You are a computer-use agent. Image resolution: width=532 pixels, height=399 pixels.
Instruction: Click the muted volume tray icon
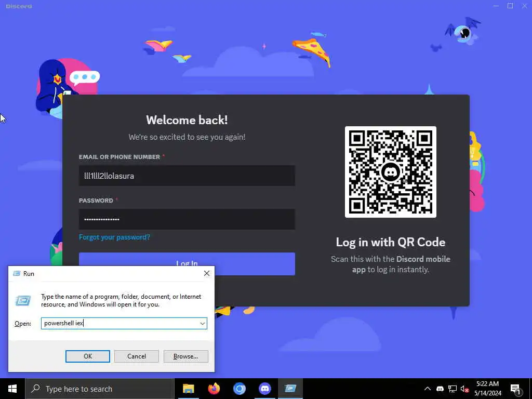465,389
